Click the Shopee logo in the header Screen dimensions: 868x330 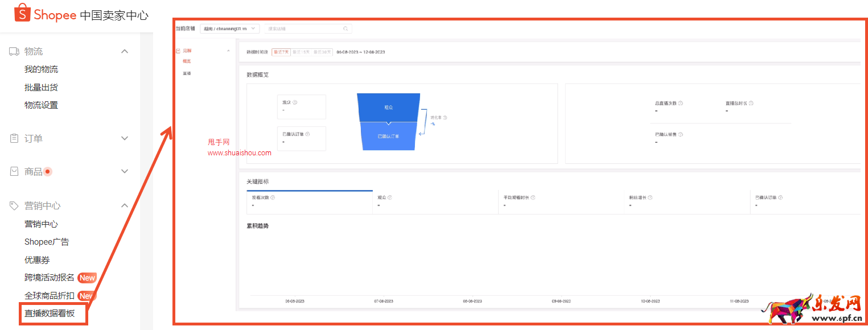46,14
